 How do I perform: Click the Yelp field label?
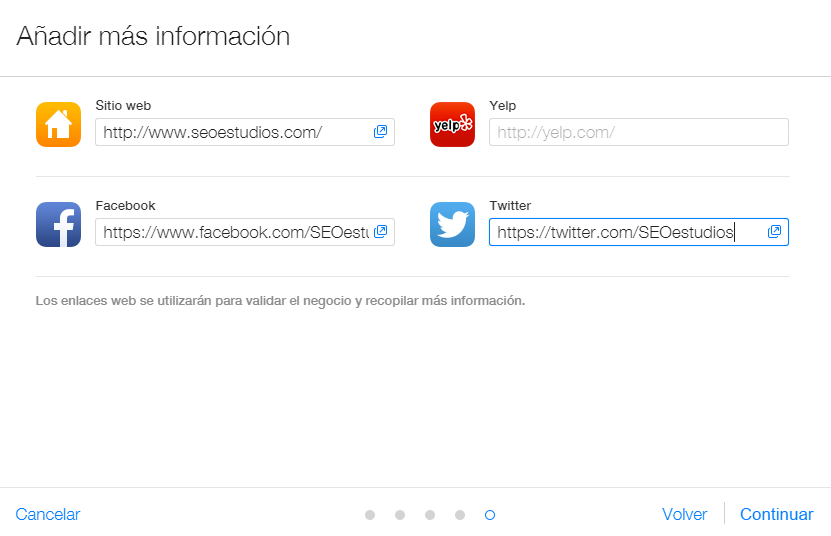click(x=502, y=106)
